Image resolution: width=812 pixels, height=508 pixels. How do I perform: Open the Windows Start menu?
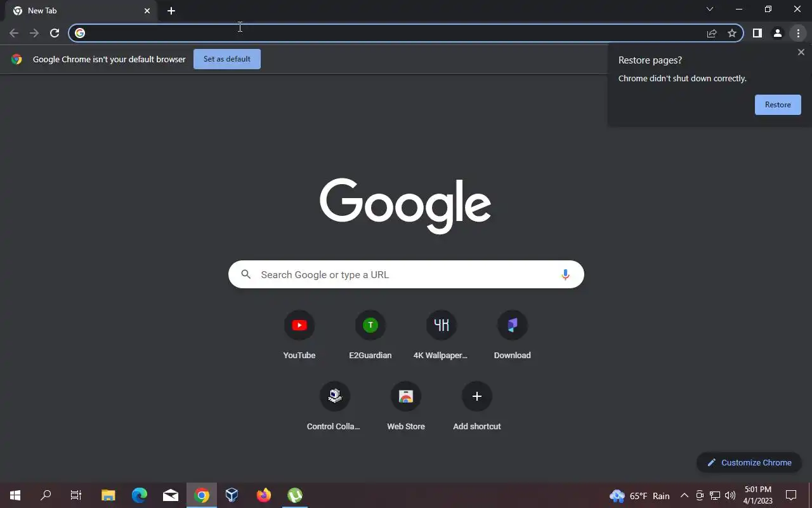15,495
